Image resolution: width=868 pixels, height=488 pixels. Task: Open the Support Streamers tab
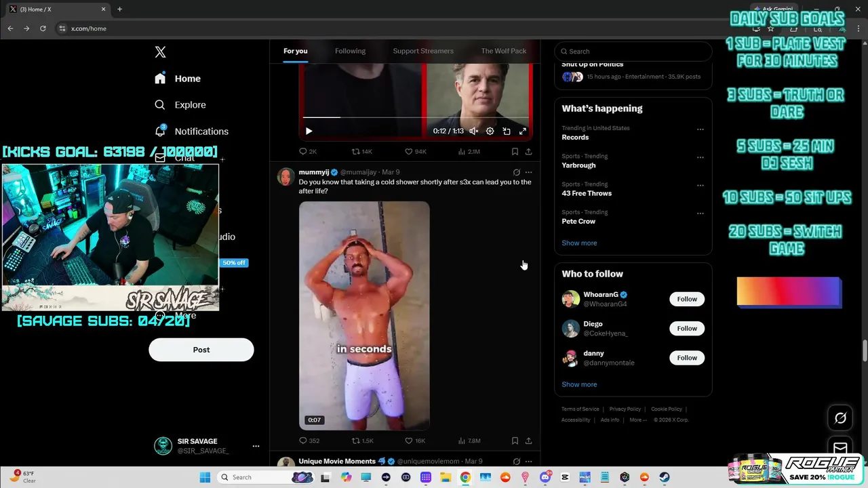click(x=423, y=51)
